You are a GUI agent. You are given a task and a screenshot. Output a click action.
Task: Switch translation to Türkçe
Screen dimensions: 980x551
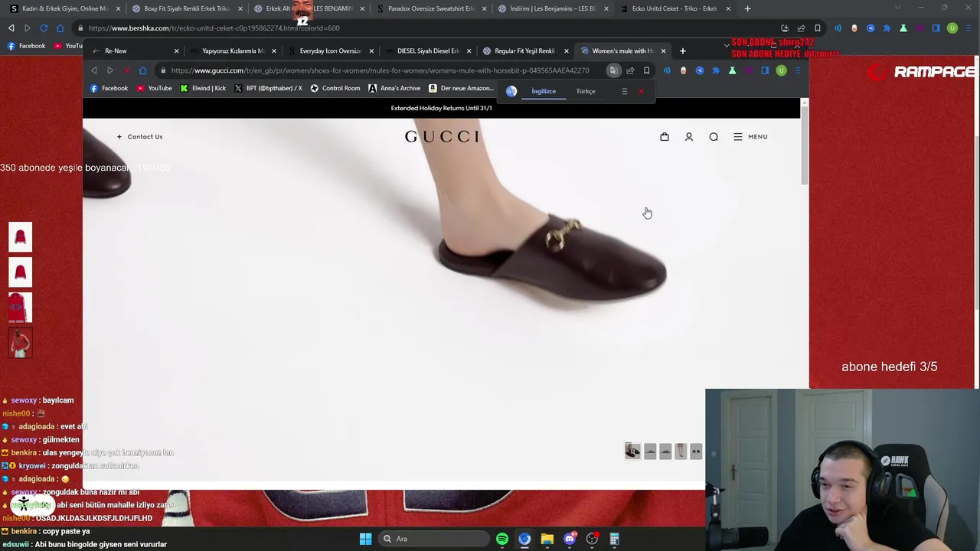point(586,91)
